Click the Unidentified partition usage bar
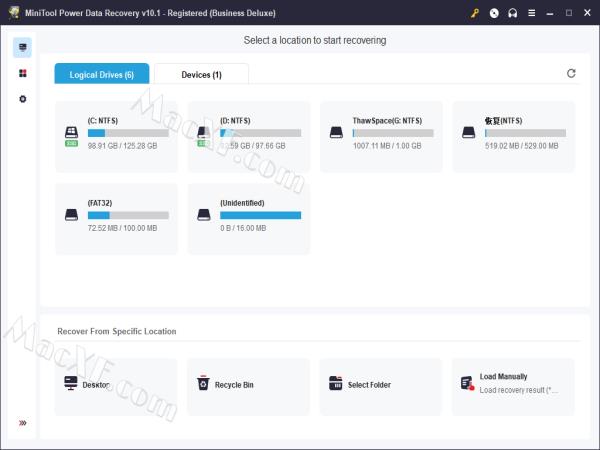The image size is (600, 450). point(261,215)
